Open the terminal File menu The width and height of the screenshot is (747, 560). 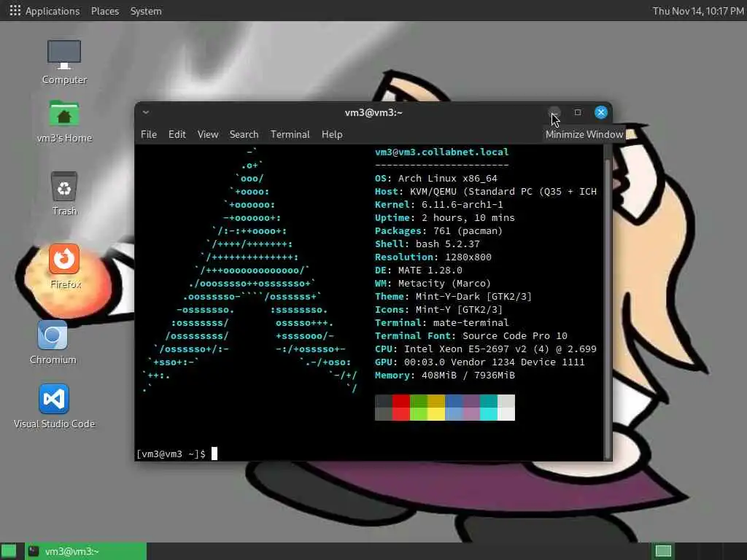tap(149, 134)
